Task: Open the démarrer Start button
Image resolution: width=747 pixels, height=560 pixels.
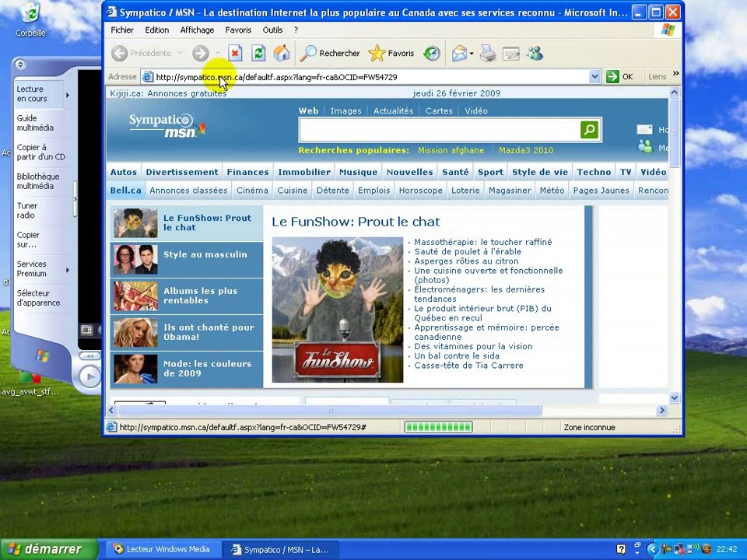Action: tap(48, 549)
